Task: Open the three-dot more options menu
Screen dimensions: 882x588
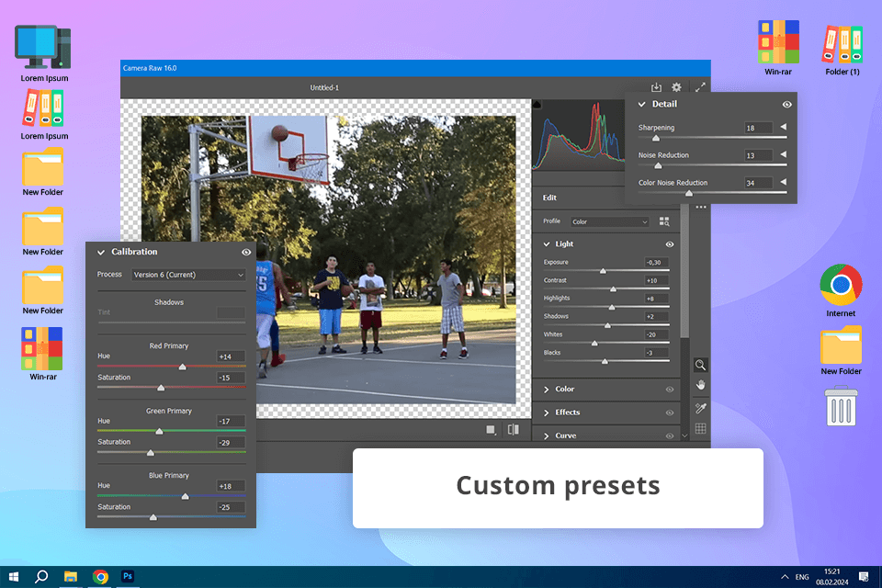Action: 700,207
